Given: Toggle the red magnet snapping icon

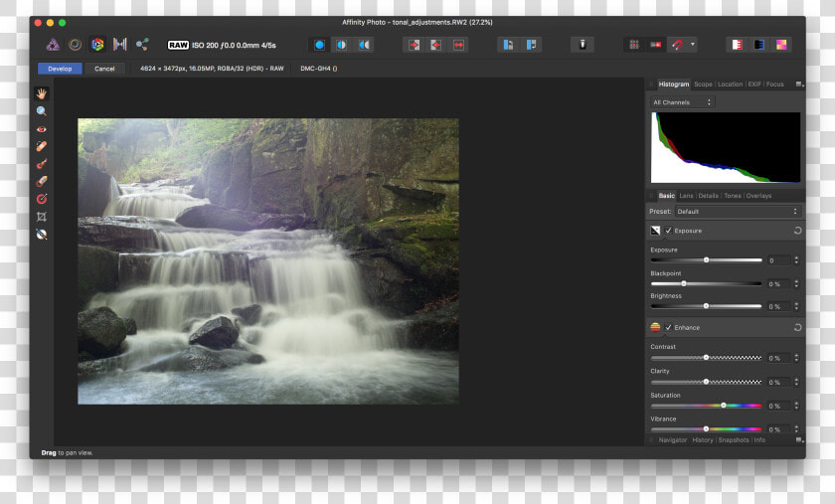Looking at the screenshot, I should (677, 46).
